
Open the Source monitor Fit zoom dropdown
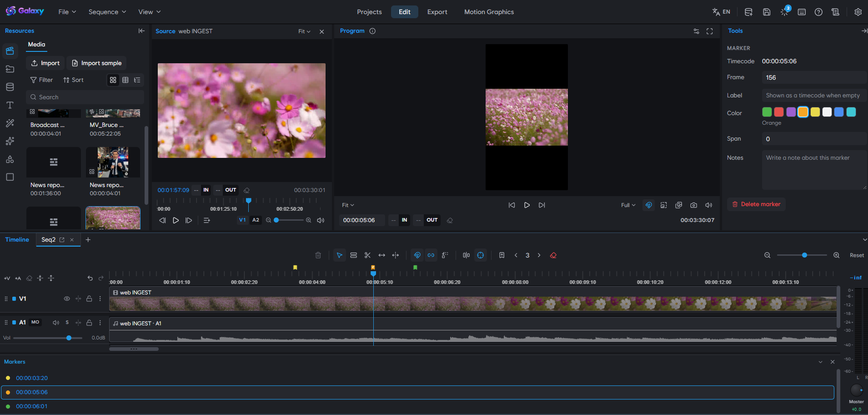pyautogui.click(x=304, y=31)
